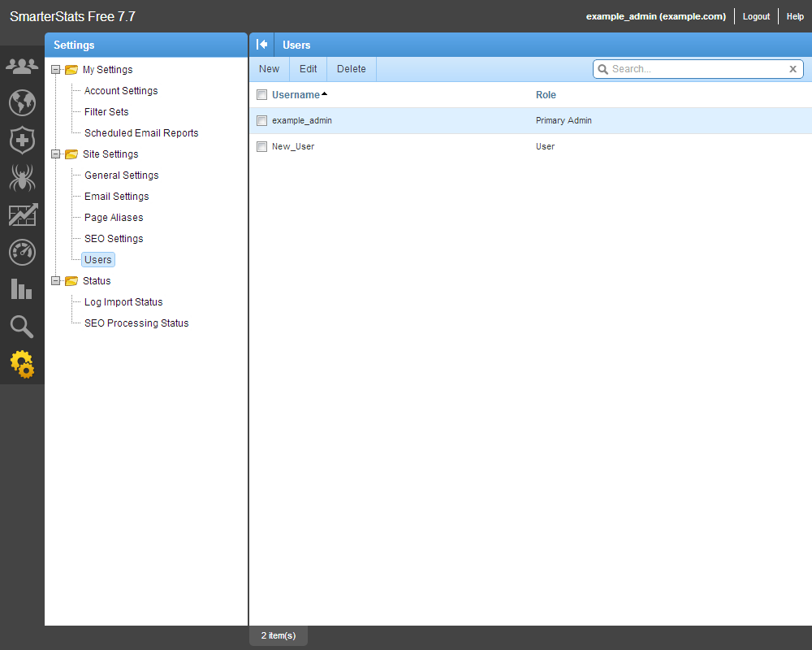Click the Username sort arrow indicator
The image size is (812, 650).
(324, 93)
